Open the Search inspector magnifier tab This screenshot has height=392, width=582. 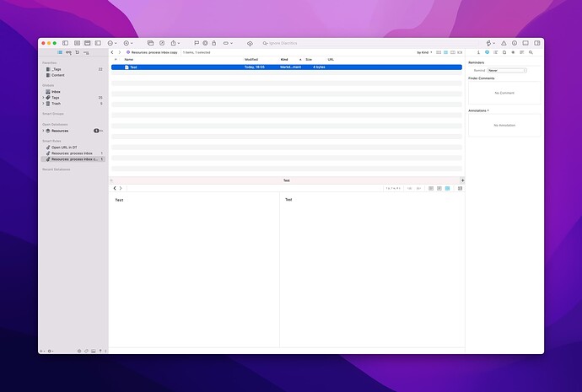(x=531, y=52)
